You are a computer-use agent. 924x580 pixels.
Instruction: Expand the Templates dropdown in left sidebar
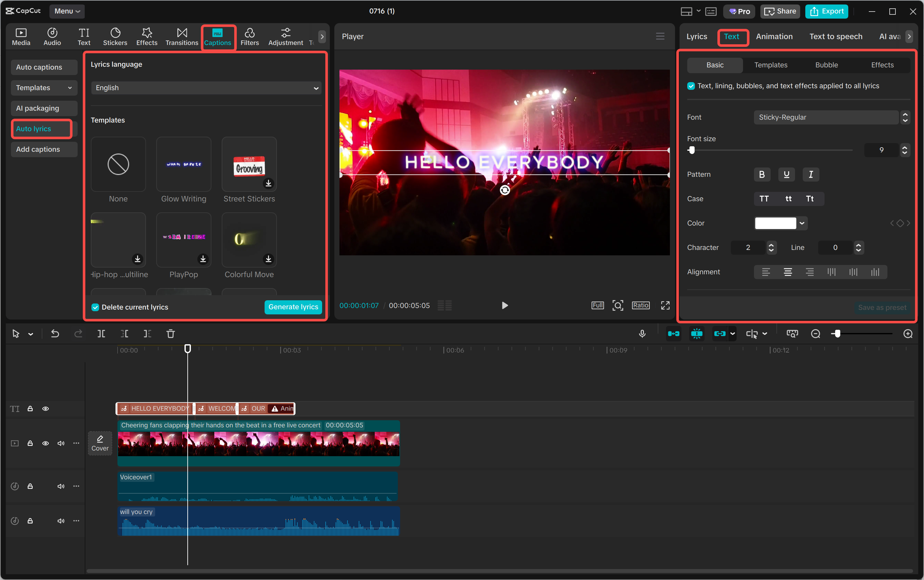[x=44, y=88]
